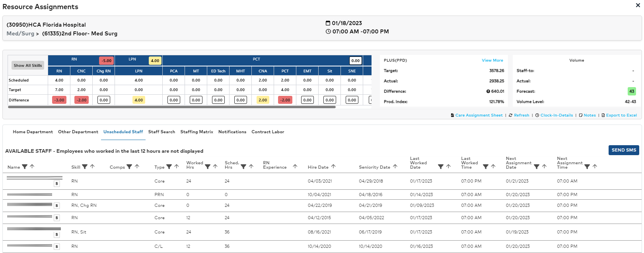Select the Contract Labor tab
The height and width of the screenshot is (253, 644).
point(268,132)
